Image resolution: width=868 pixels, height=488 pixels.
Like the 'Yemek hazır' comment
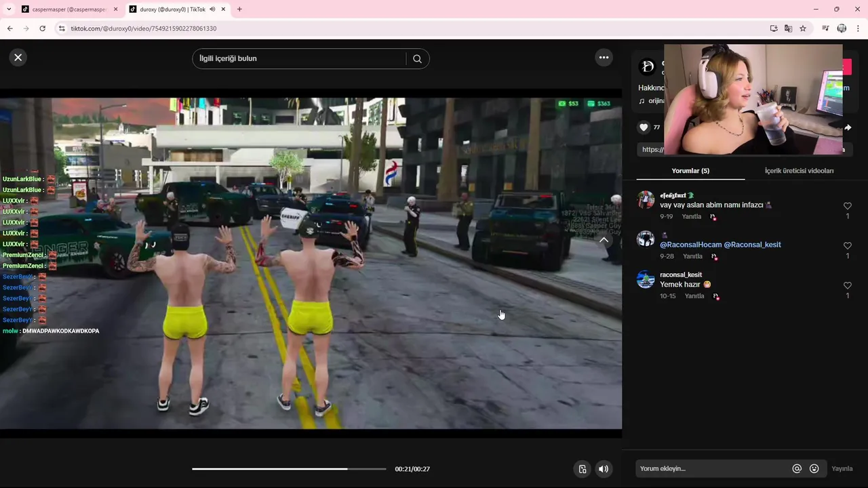click(x=847, y=285)
